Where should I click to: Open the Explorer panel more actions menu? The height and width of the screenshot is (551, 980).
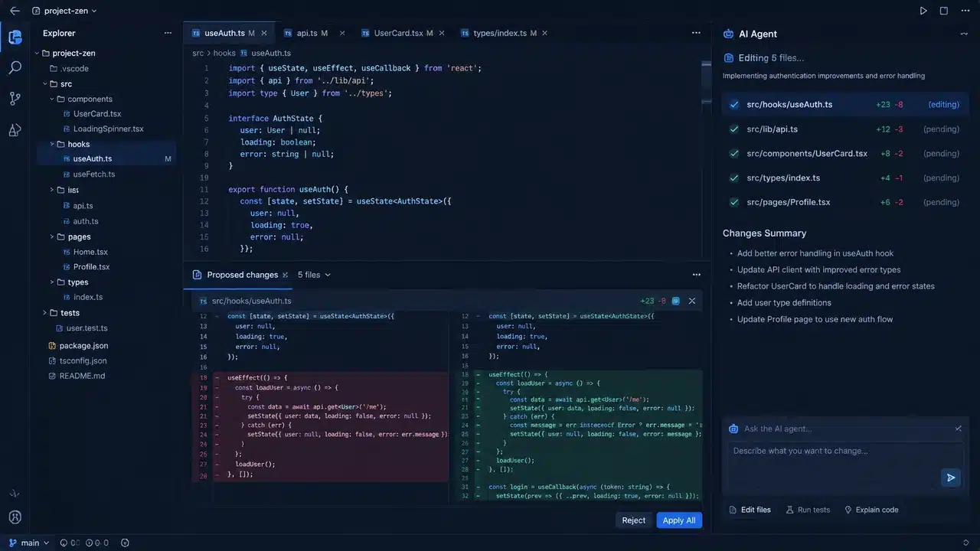point(168,33)
